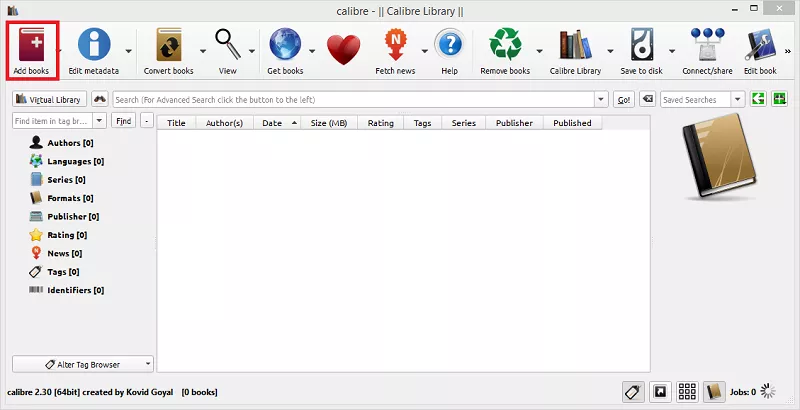This screenshot has width=800, height=410.
Task: Sort by the Publisher column header
Action: 514,123
